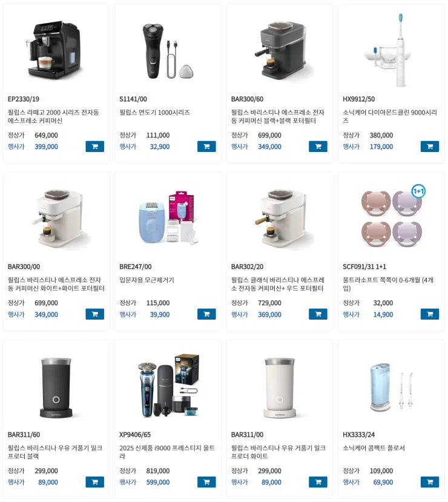The width and height of the screenshot is (448, 502).
Task: Add XP9406/65 i9000 shaver to cart
Action: coord(206,482)
